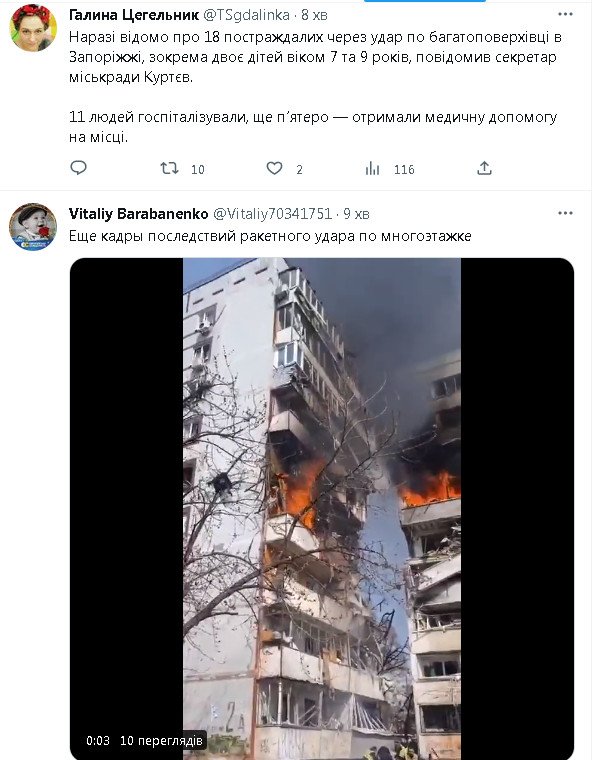Visit the @Vitaliy70341751 handle

(x=273, y=214)
